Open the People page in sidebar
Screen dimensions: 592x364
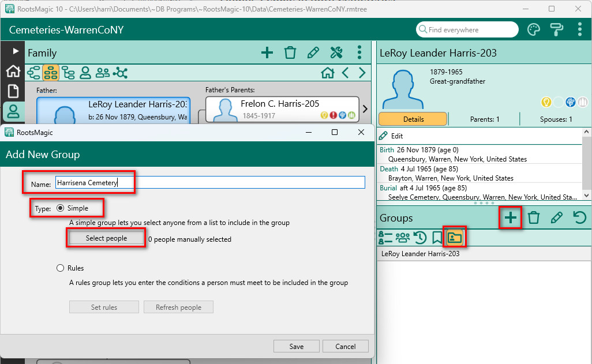[13, 111]
